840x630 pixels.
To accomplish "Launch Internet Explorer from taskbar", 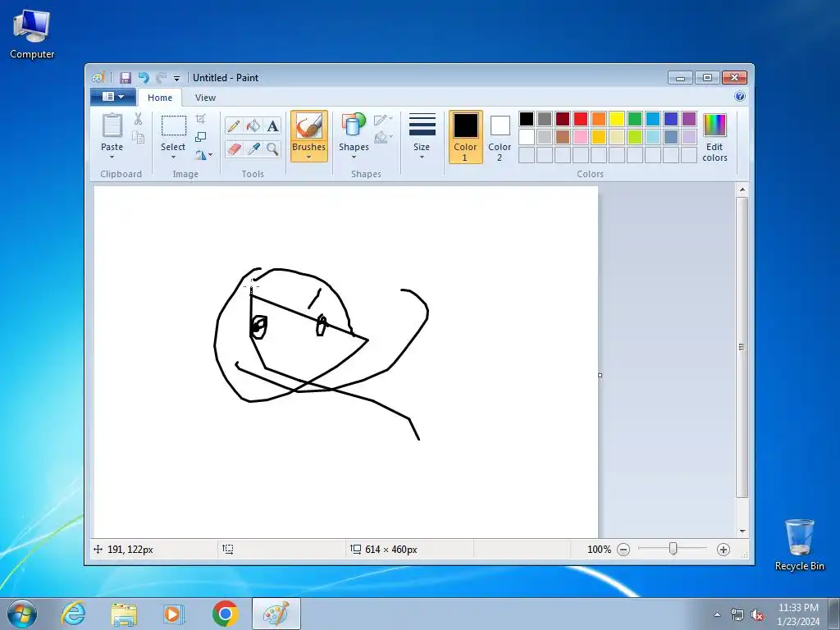I will pos(73,614).
